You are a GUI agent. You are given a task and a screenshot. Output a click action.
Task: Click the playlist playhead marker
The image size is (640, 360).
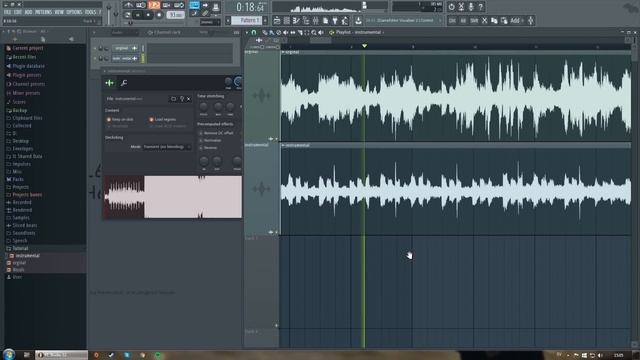[364, 46]
